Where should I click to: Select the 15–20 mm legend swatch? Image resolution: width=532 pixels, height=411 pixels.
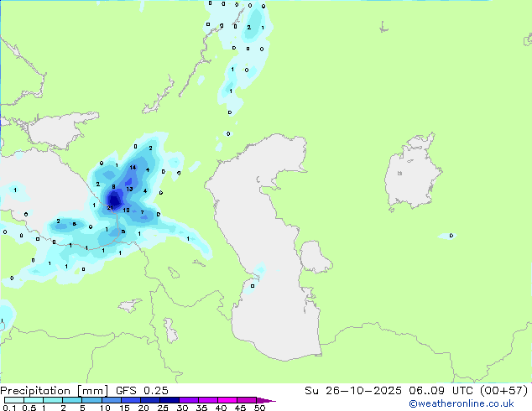[x=131, y=400]
